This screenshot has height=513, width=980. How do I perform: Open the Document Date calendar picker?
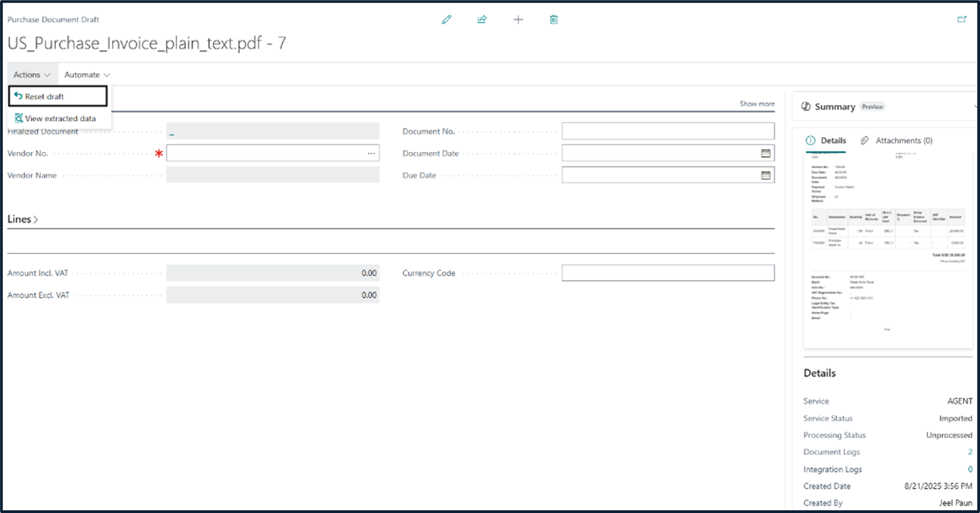tap(765, 153)
